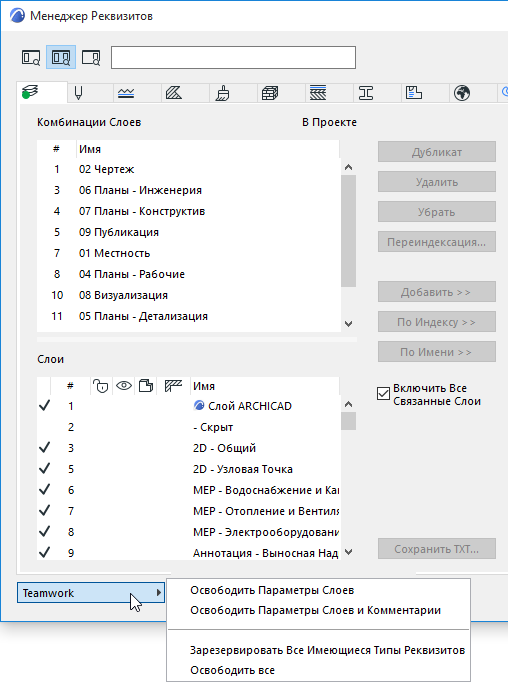Screen dimensions: 508x682
Task: Click the По Индексу >> button
Action: click(437, 322)
